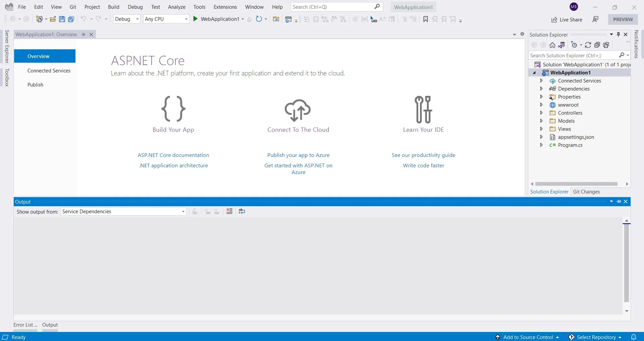Select Connected Services in overview sidebar
This screenshot has width=644, height=341.
[x=49, y=71]
